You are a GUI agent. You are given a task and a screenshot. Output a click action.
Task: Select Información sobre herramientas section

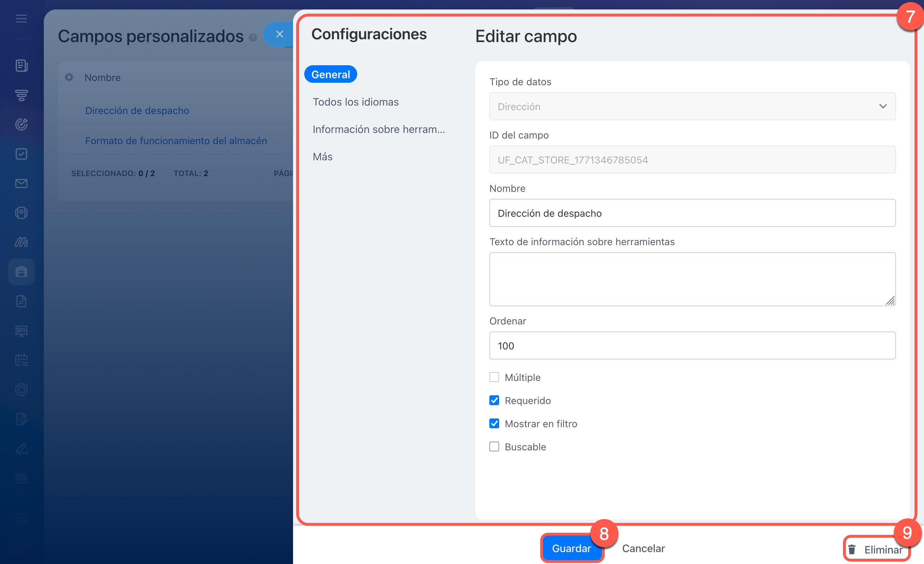click(379, 129)
